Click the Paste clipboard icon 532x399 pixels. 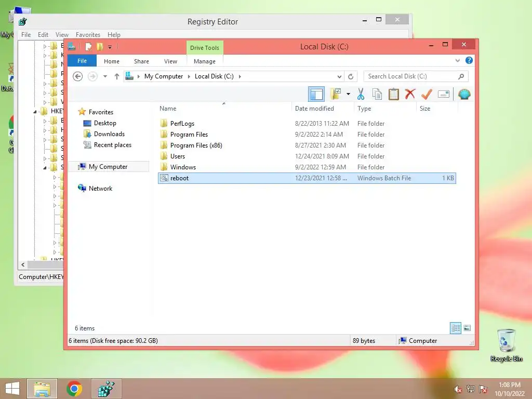(394, 94)
